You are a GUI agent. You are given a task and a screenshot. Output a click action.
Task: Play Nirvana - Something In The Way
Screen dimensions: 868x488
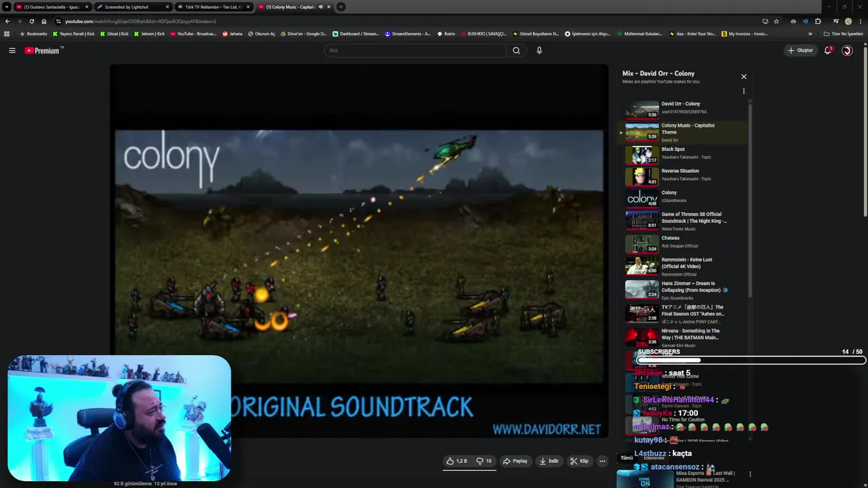click(x=685, y=337)
